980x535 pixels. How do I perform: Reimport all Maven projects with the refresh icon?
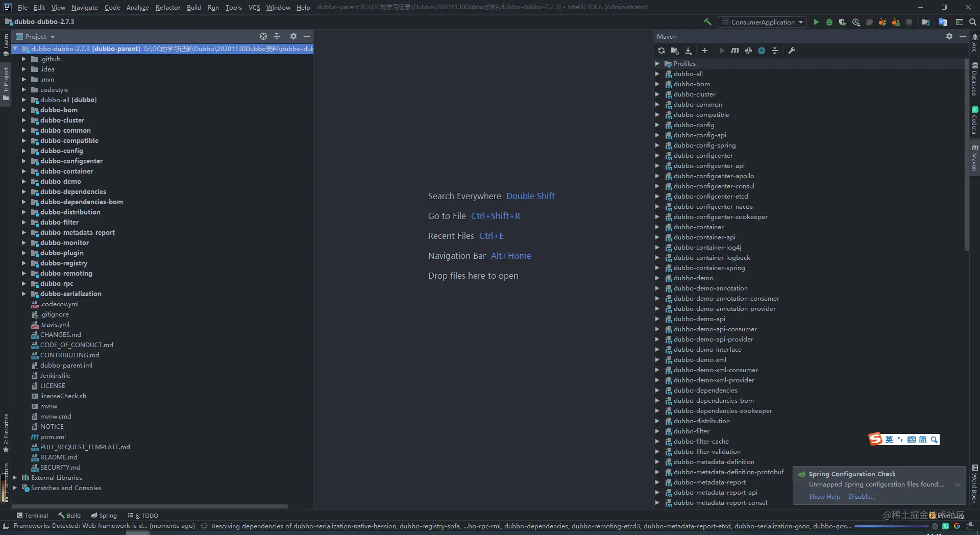[661, 51]
